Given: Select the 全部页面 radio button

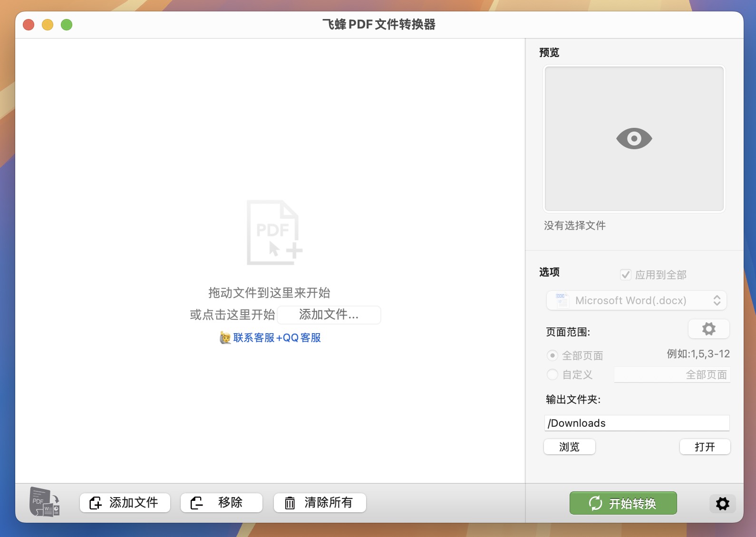Looking at the screenshot, I should tap(552, 355).
